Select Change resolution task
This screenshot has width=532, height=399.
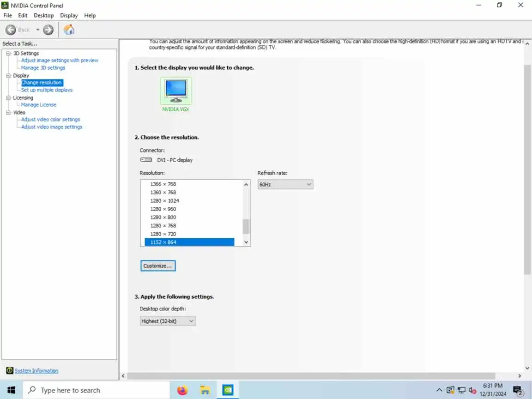[x=42, y=83]
